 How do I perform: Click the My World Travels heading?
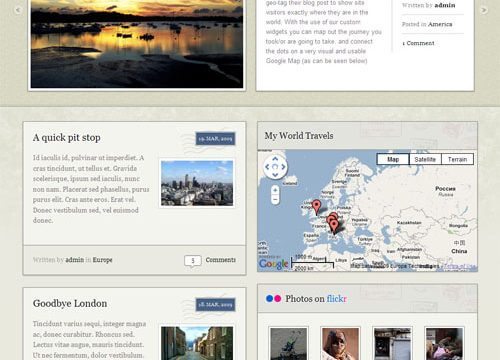[299, 136]
